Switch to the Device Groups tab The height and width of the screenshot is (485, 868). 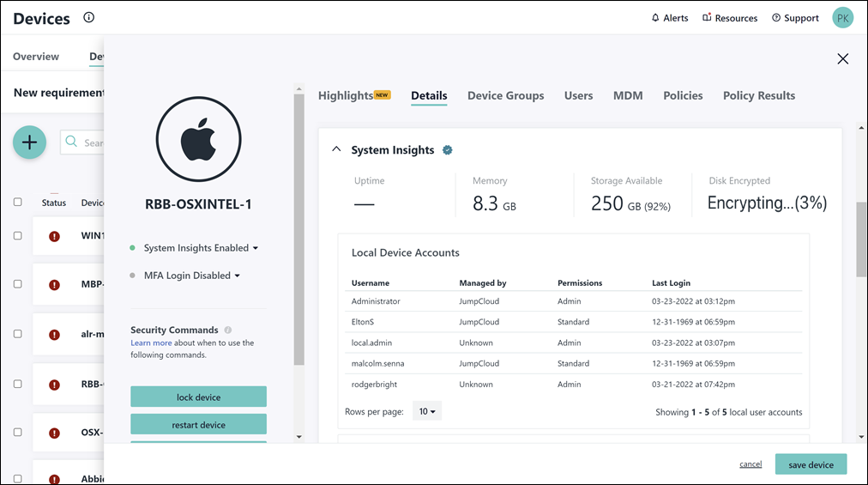(x=505, y=95)
